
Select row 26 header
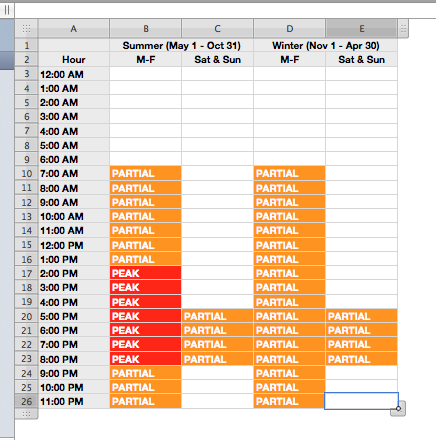27,401
